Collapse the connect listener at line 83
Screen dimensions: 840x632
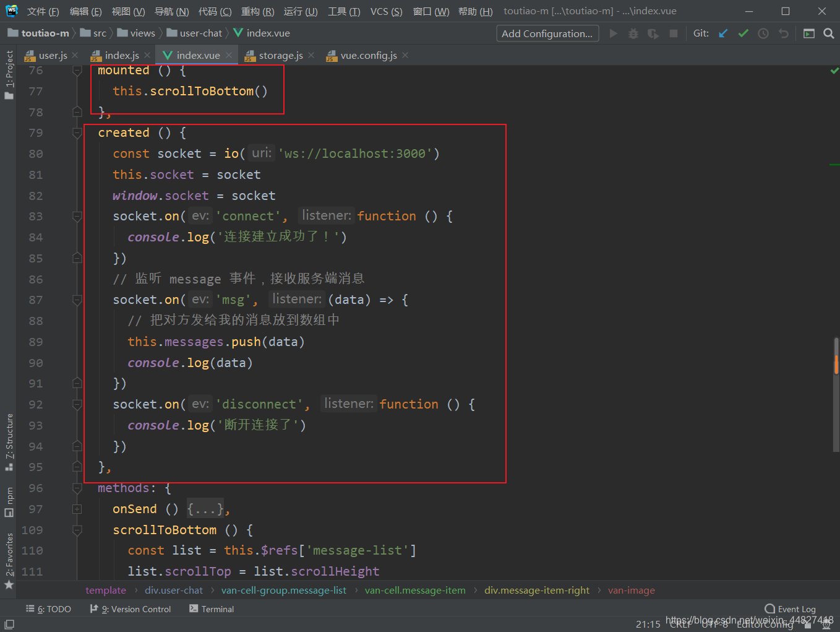pos(77,217)
